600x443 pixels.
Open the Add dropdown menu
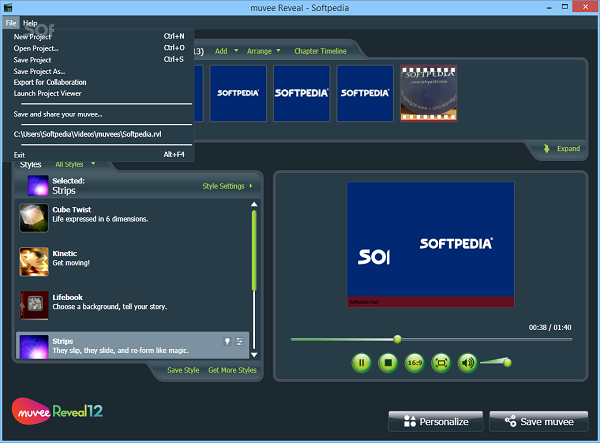pos(226,51)
